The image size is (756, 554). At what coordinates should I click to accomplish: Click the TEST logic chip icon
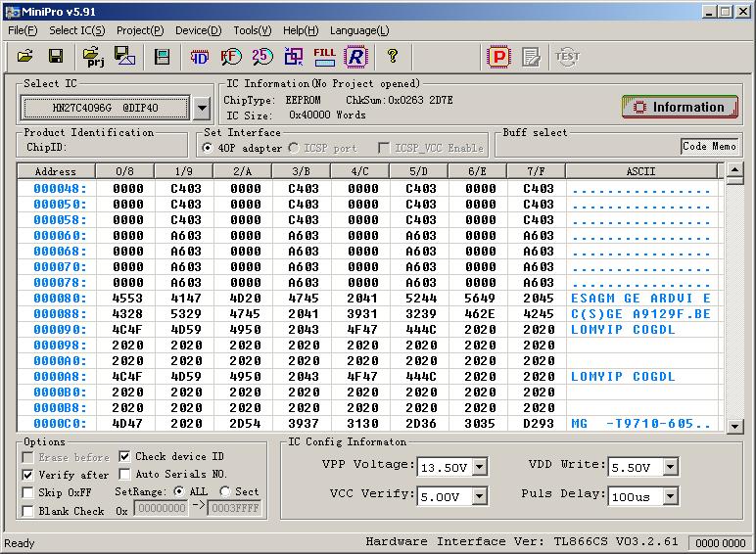point(567,57)
